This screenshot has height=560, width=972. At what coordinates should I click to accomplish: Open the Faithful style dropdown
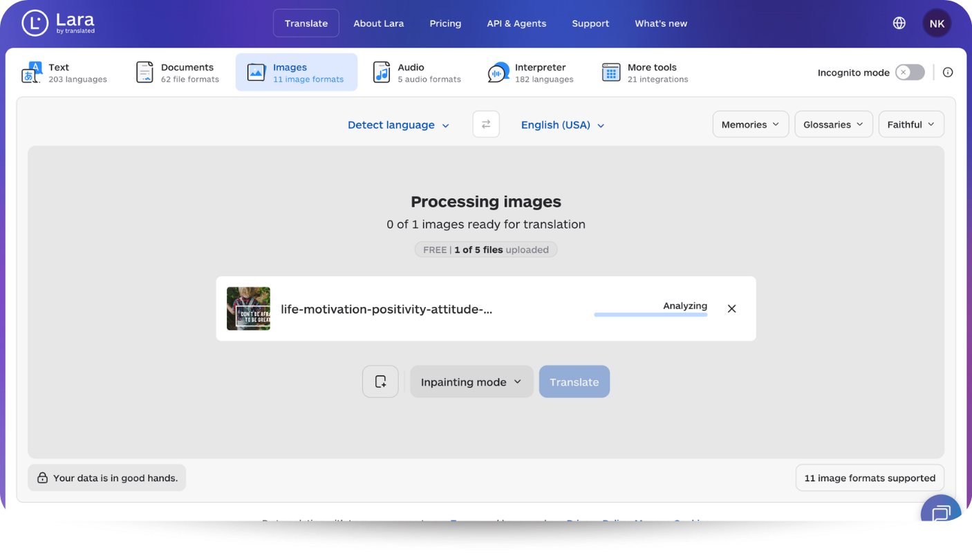click(x=911, y=124)
